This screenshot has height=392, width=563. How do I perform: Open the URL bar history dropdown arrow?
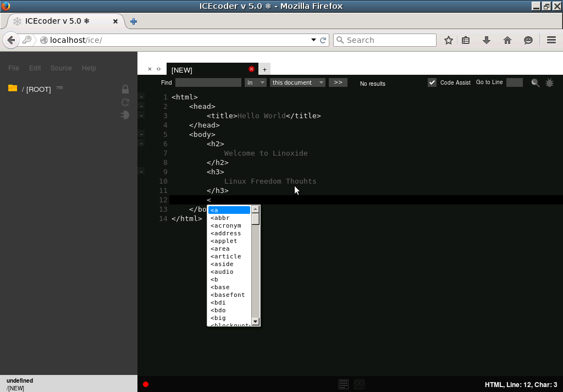(x=313, y=40)
